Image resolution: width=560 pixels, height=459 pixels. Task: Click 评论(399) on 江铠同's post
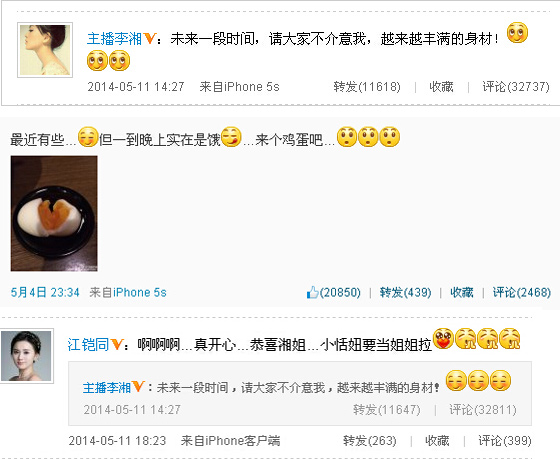click(x=505, y=441)
